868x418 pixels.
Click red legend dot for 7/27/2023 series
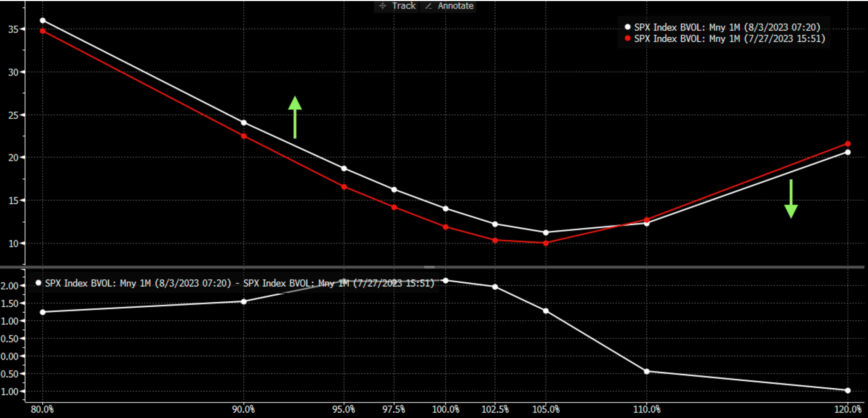pos(627,38)
